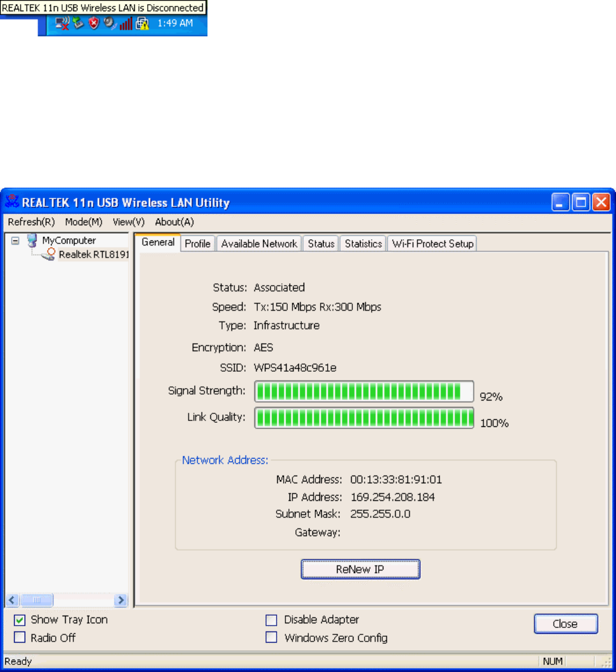The image size is (616, 672).
Task: Open the Statistics tab
Action: pos(363,243)
